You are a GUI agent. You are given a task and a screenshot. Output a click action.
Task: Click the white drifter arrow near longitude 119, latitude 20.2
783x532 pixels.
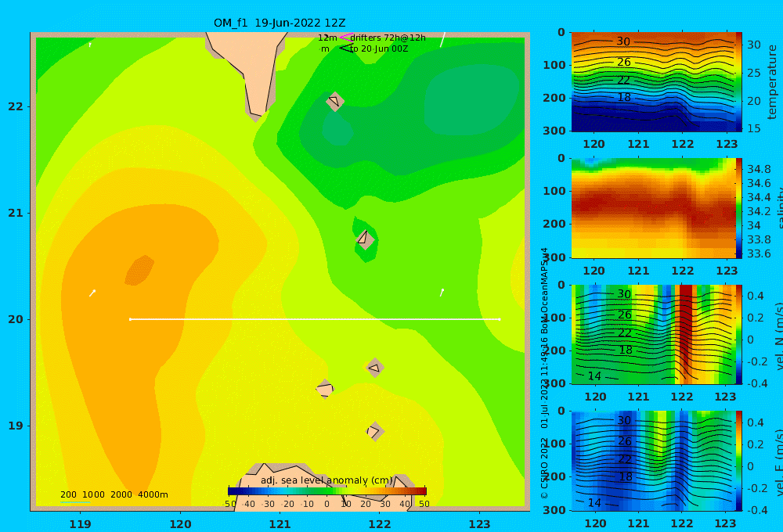pos(92,293)
